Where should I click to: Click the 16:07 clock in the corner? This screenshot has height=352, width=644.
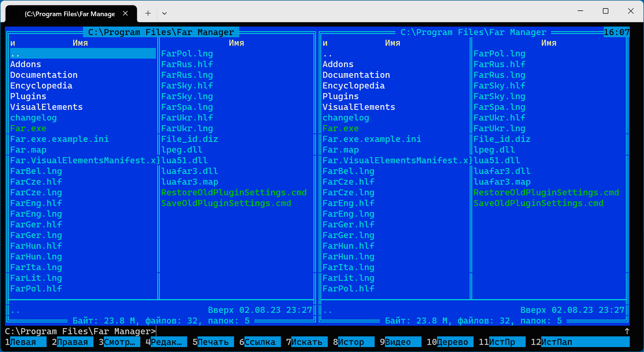[x=617, y=32]
